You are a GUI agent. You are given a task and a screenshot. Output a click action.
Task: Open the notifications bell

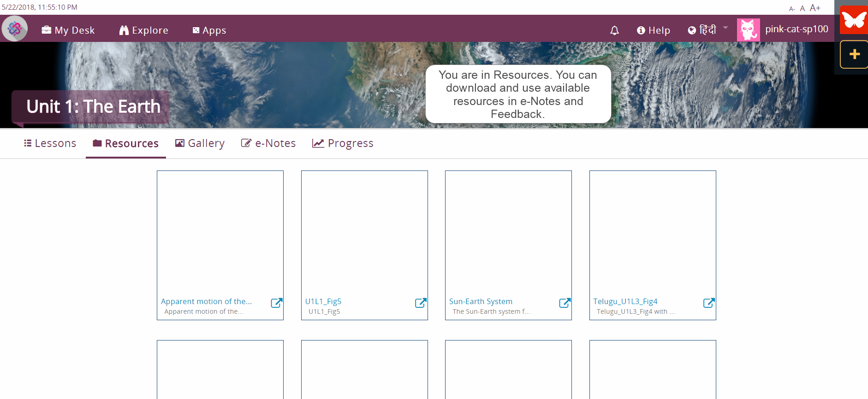614,30
